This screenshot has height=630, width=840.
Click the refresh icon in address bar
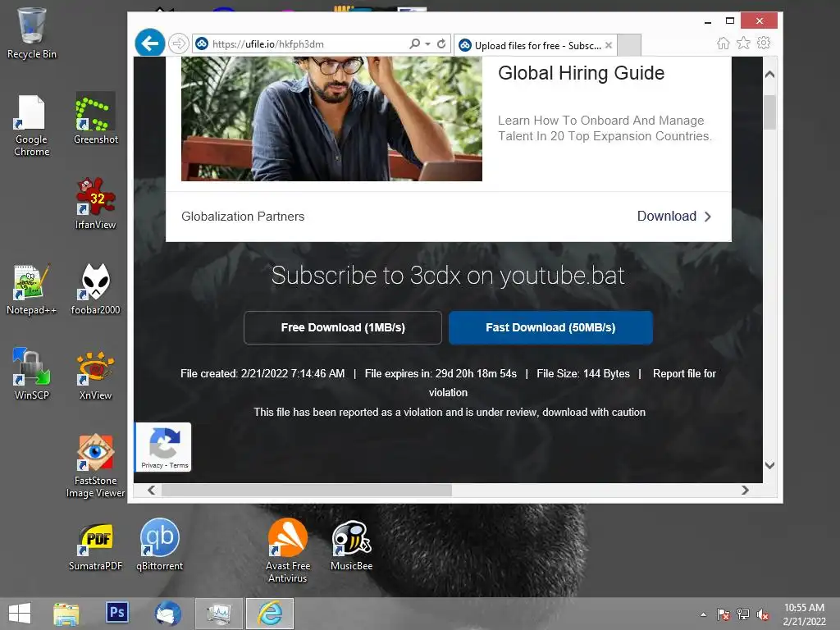coord(441,44)
